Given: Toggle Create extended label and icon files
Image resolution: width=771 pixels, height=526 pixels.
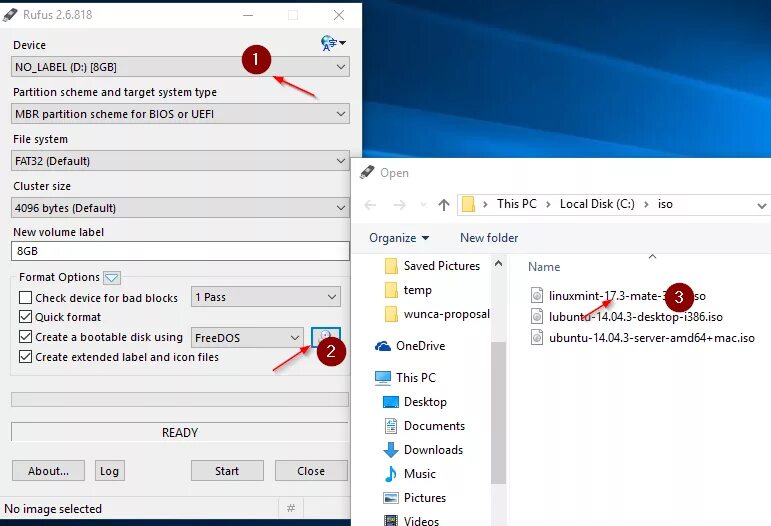Looking at the screenshot, I should [25, 357].
